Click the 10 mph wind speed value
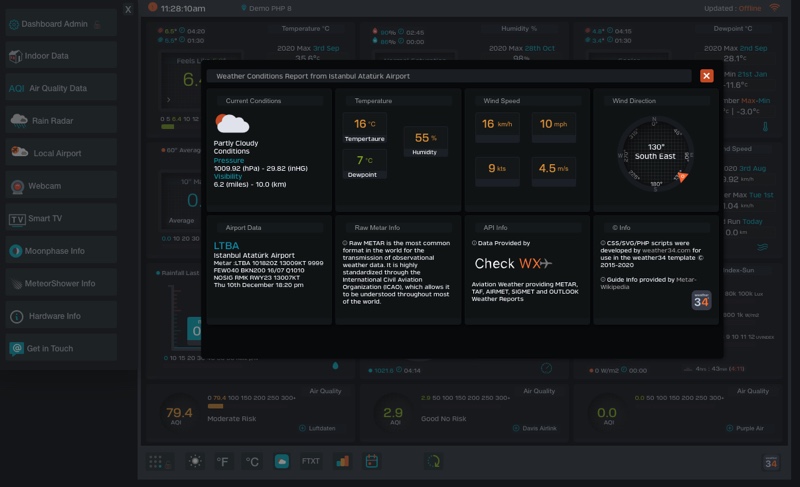This screenshot has height=487, width=800. pyautogui.click(x=554, y=124)
